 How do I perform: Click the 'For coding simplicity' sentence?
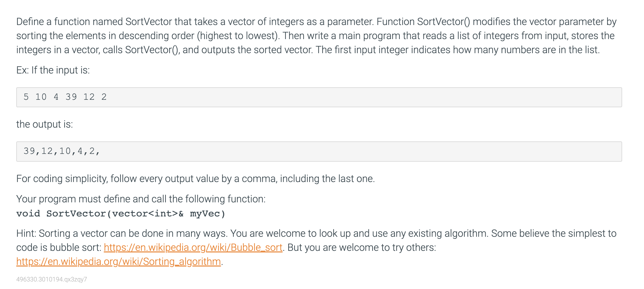195,179
